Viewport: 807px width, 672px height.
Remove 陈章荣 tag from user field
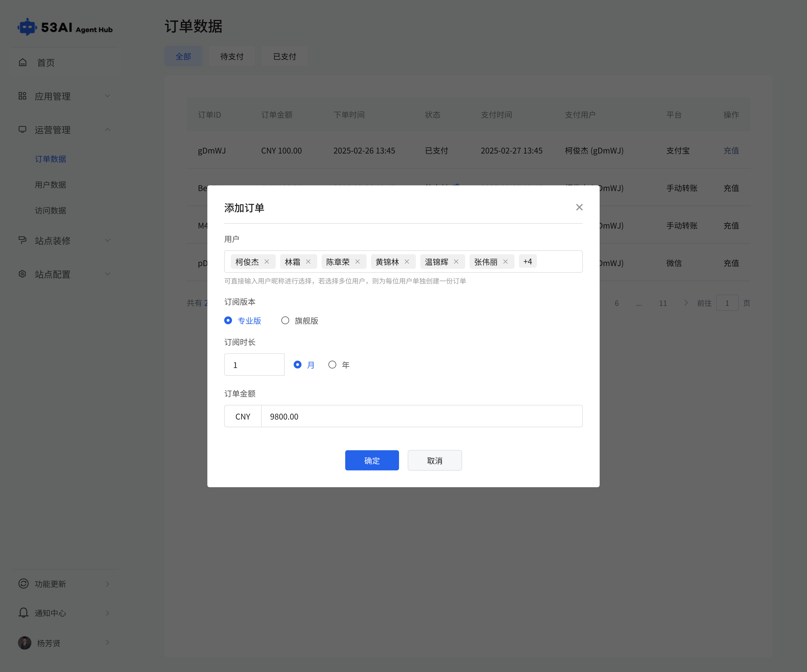click(x=357, y=262)
